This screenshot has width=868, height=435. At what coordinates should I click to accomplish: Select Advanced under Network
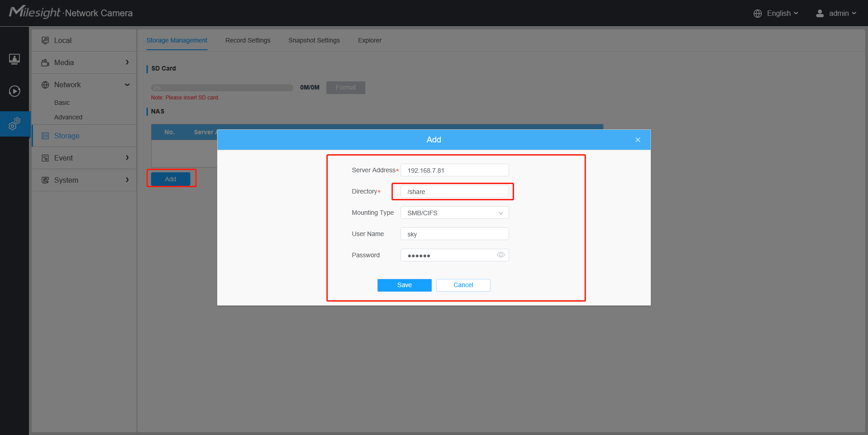(68, 117)
